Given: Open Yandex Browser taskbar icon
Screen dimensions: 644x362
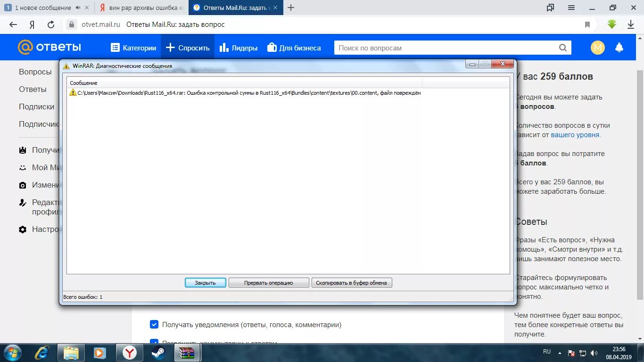Looking at the screenshot, I should point(130,353).
